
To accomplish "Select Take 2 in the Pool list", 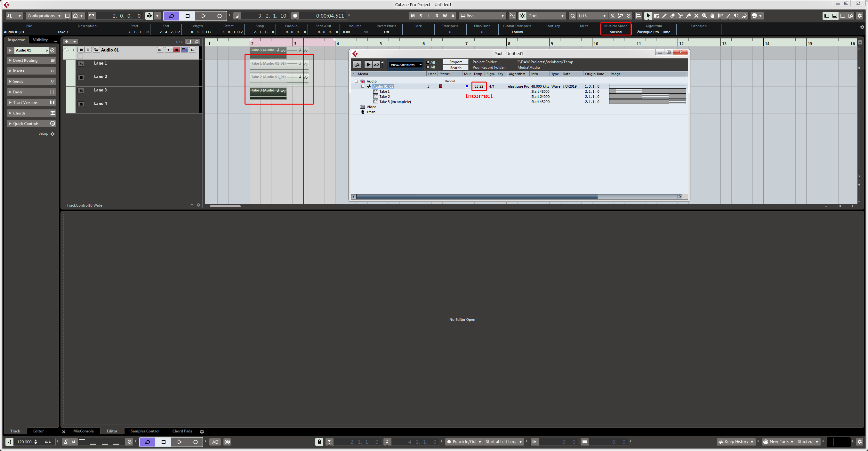I will [x=384, y=97].
